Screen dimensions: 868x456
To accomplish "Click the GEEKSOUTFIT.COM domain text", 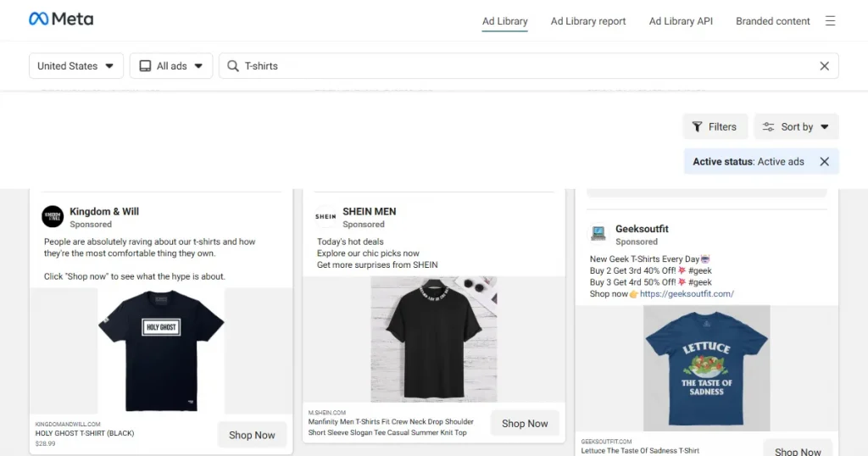I will tap(606, 442).
